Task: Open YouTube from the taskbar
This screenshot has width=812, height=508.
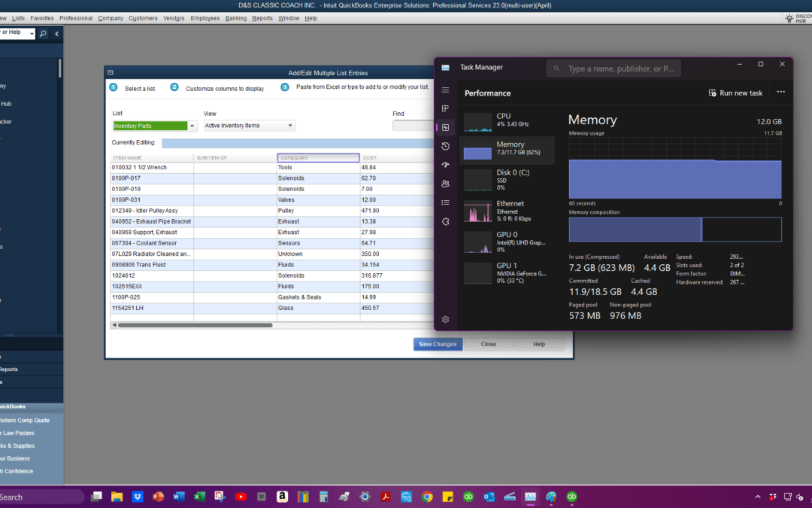Action: (x=241, y=497)
